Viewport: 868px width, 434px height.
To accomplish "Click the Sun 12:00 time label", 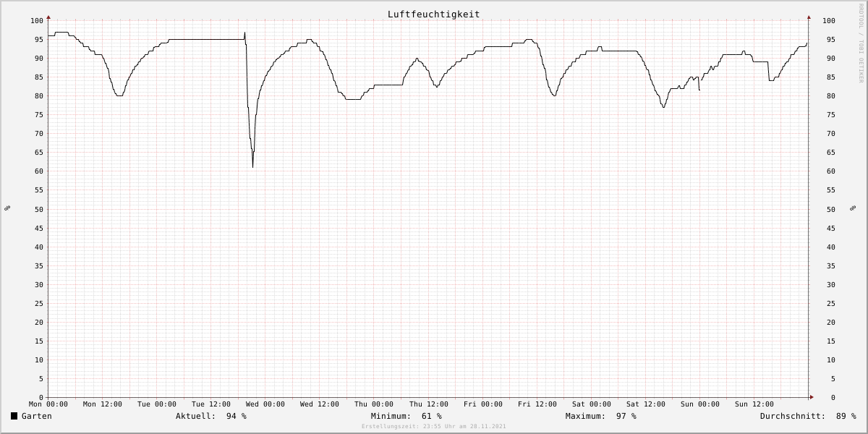I will (754, 404).
